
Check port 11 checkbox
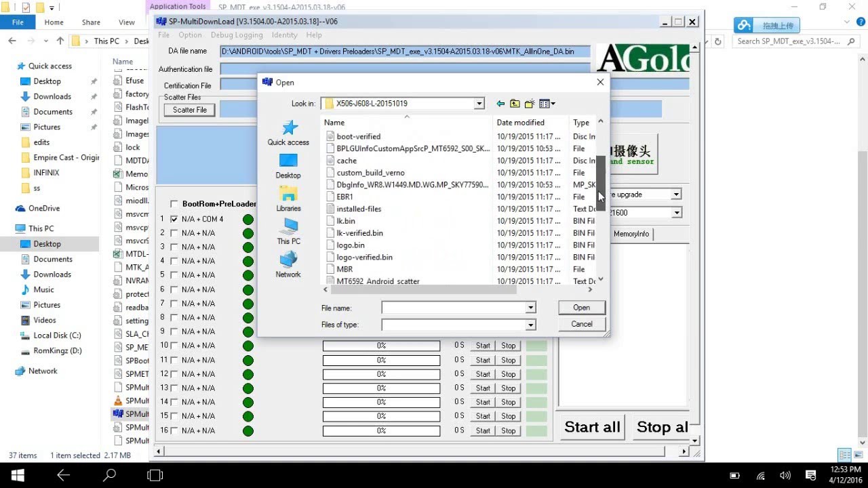pyautogui.click(x=174, y=360)
